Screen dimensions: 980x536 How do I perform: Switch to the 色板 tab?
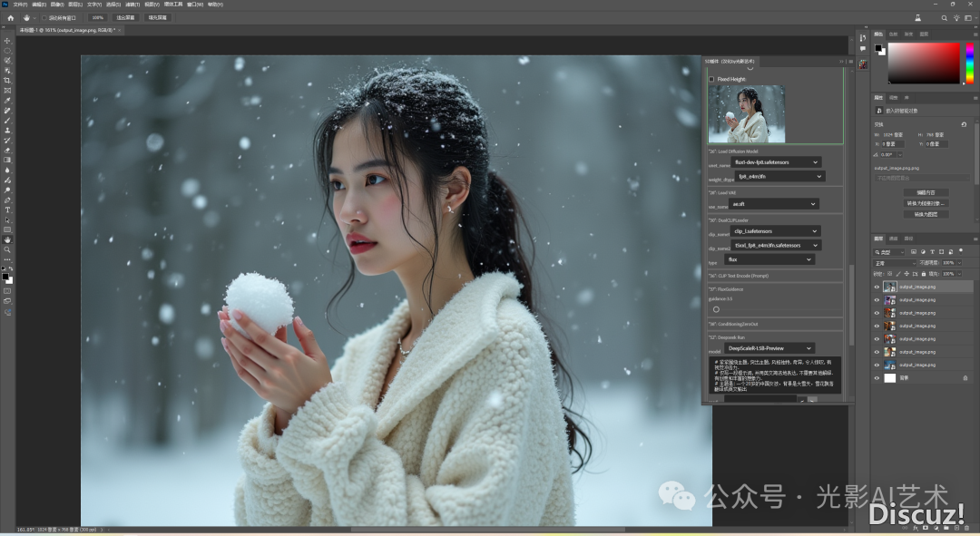click(893, 34)
